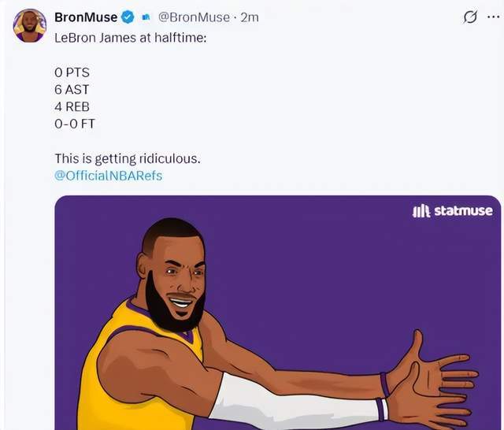Open the BronMuse display name link
The width and height of the screenshot is (504, 430).
coord(86,17)
